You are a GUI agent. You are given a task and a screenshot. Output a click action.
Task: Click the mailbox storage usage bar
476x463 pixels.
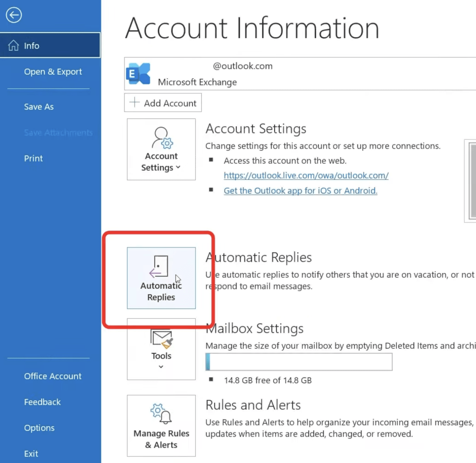[298, 362]
